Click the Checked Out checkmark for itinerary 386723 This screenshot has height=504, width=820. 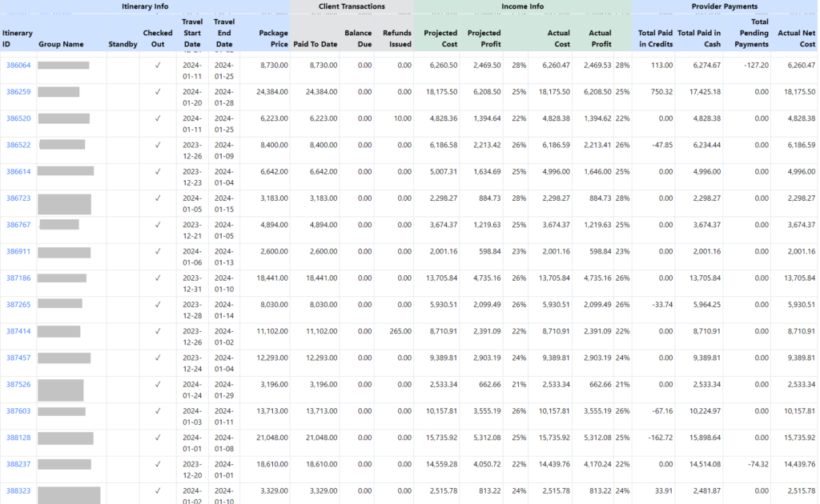tap(158, 198)
